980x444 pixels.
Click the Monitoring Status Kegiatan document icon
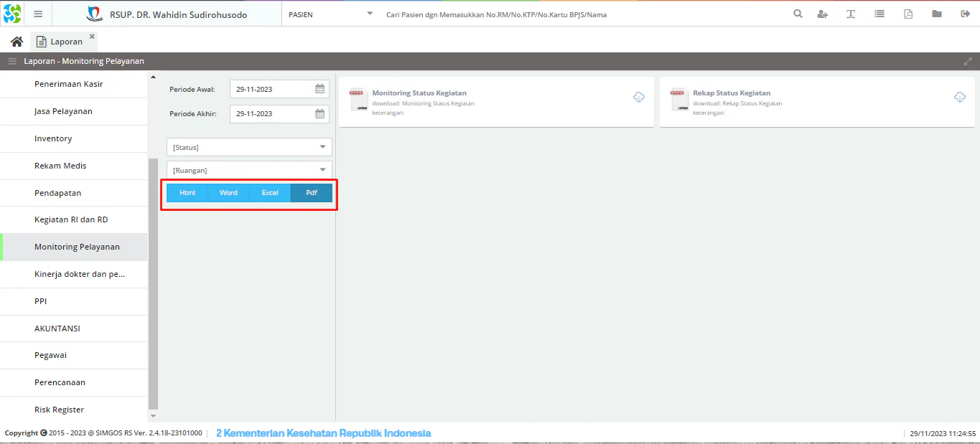358,100
